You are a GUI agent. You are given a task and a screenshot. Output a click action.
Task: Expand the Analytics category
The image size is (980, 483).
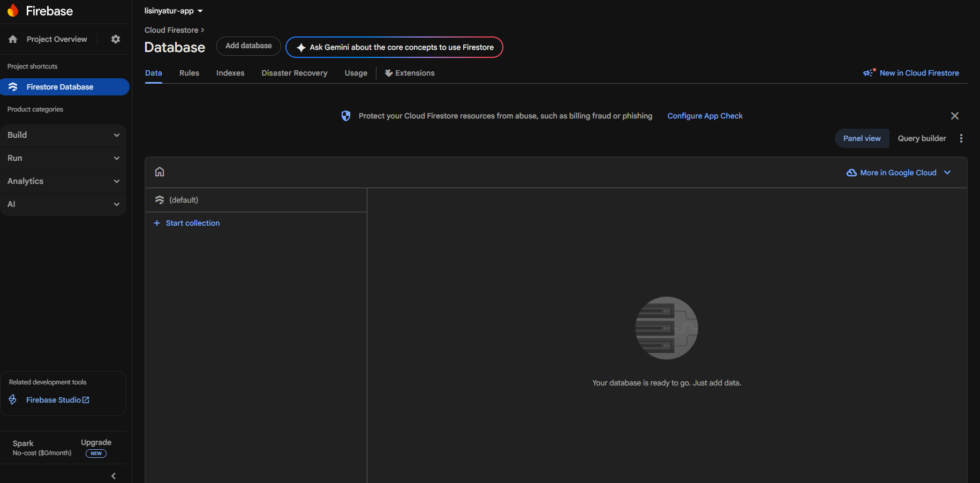63,181
